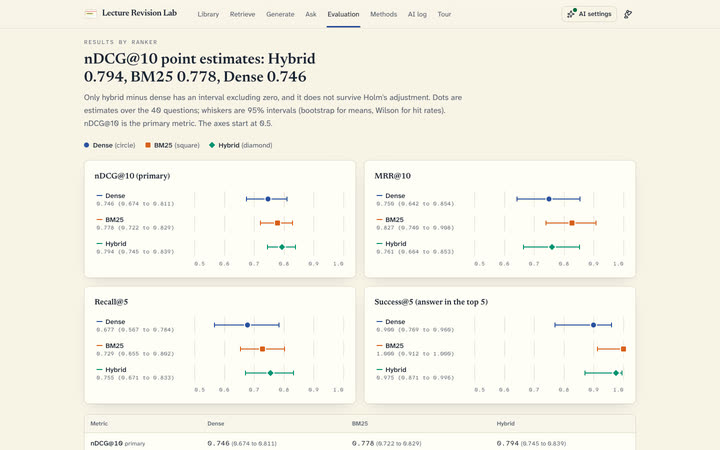Click BM25 square point in nDCG@10 chart

click(277, 223)
